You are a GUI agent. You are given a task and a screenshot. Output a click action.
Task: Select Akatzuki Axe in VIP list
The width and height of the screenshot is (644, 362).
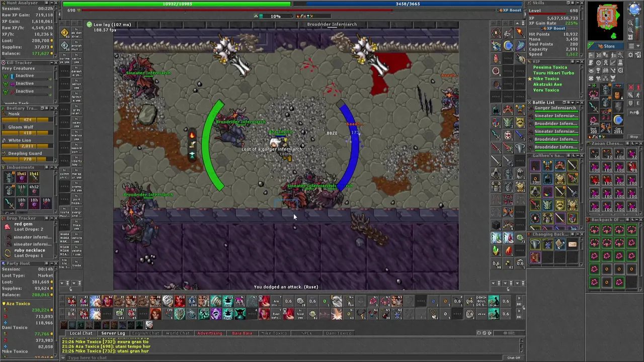coord(548,84)
